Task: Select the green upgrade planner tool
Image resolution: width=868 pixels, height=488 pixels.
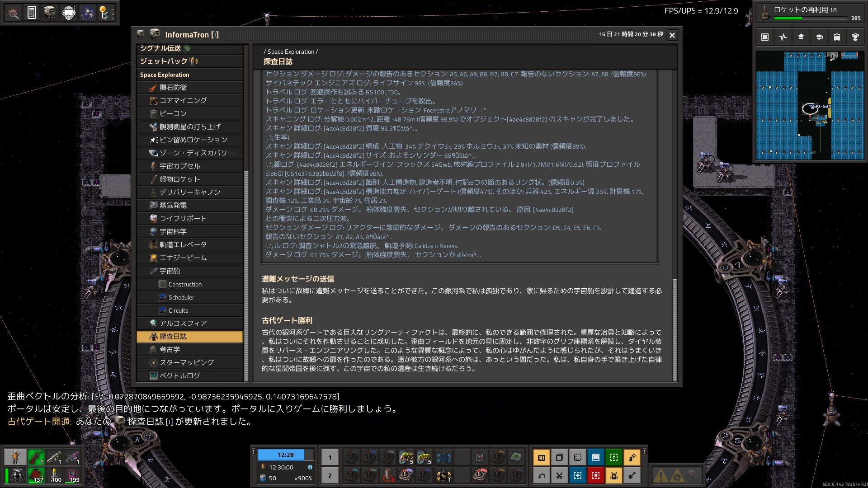Action: [614, 457]
